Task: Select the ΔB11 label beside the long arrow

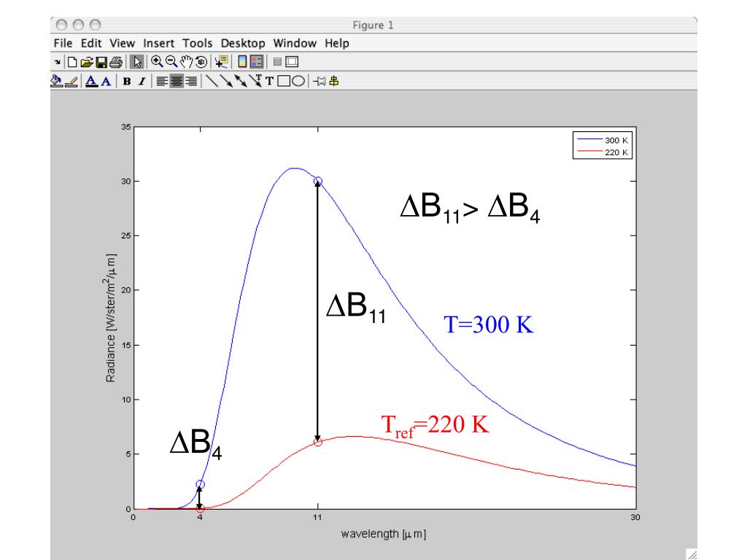Action: (356, 308)
